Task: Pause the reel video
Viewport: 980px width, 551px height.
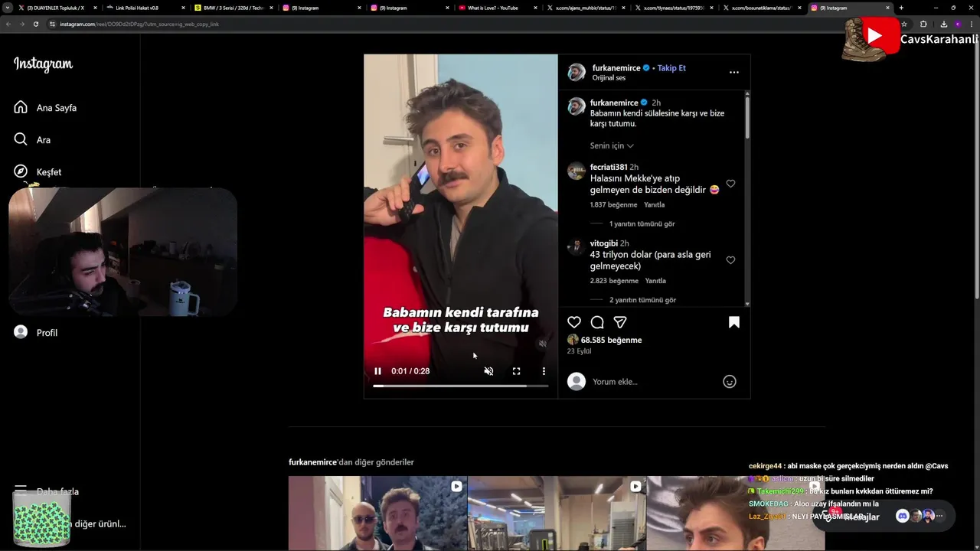Action: click(377, 371)
